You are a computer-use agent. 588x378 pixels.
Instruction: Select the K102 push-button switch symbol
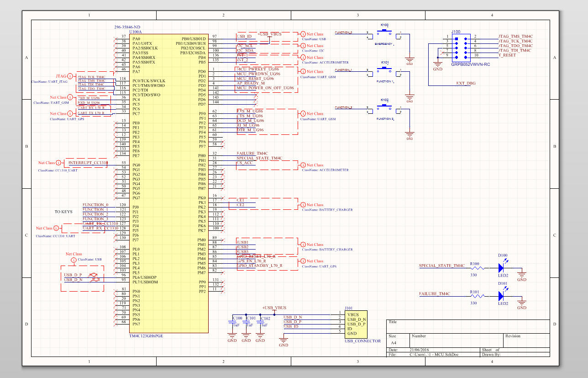coord(384,108)
